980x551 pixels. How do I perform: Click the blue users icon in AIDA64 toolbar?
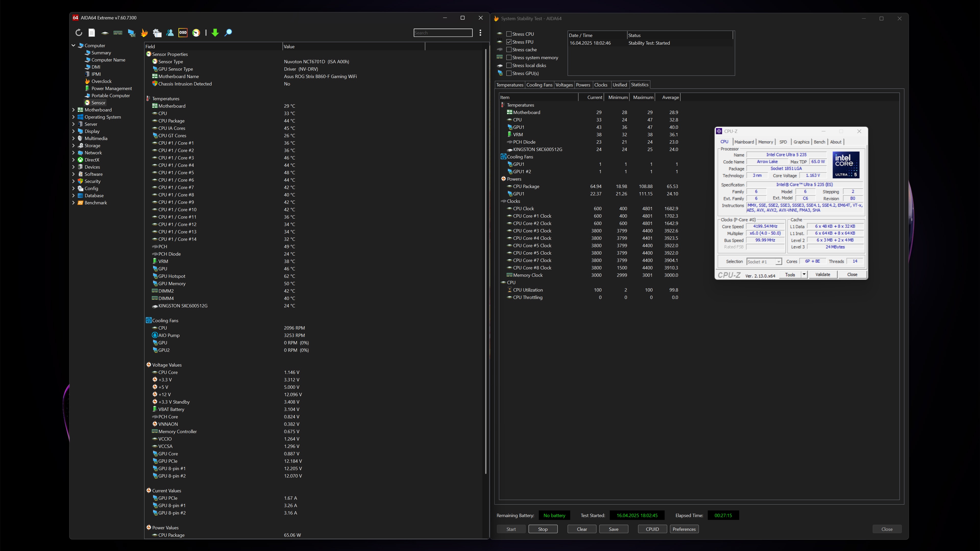[x=170, y=33]
